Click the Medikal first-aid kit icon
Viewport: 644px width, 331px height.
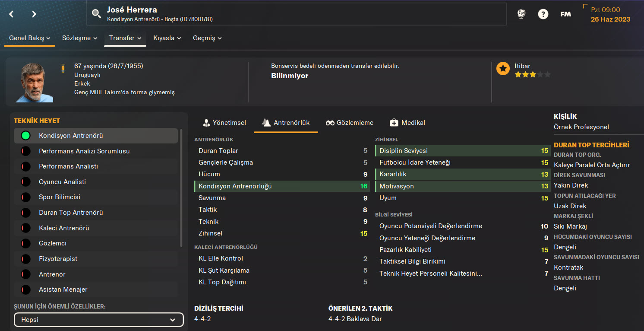pos(394,123)
